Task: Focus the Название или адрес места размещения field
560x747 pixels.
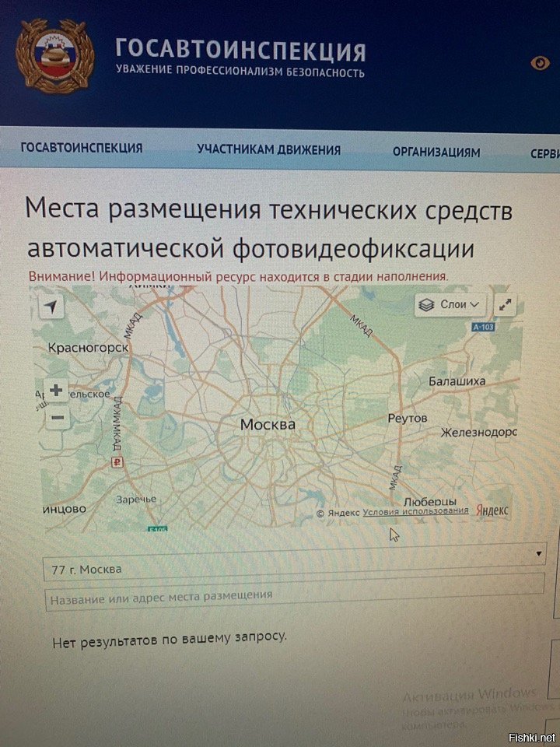Action: 294,595
